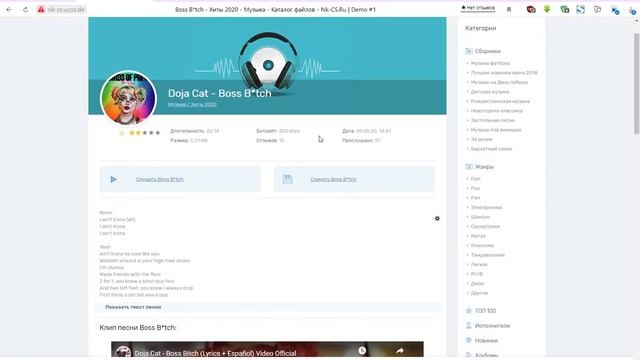
Task: Click the person icon beside Исполнители
Action: (x=469, y=326)
